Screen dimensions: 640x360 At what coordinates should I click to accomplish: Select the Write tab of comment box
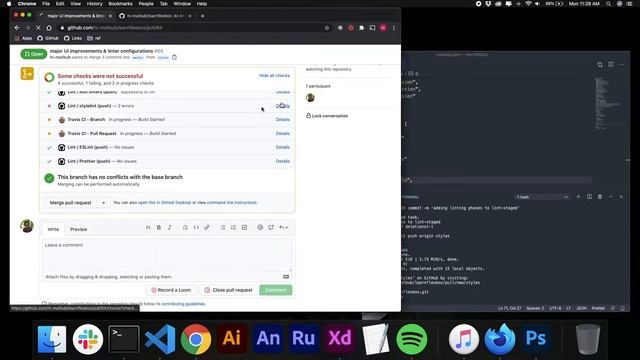tap(53, 229)
